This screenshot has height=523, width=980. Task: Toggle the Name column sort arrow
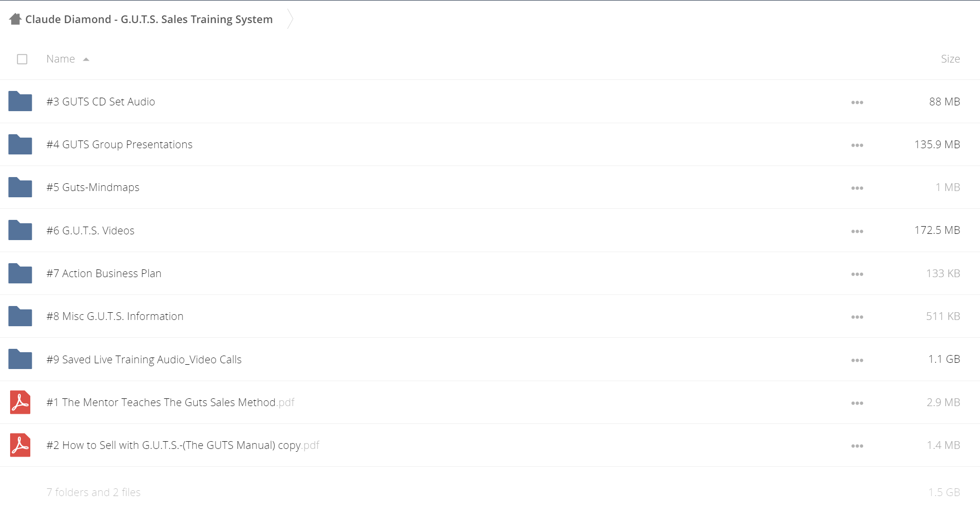pyautogui.click(x=86, y=59)
